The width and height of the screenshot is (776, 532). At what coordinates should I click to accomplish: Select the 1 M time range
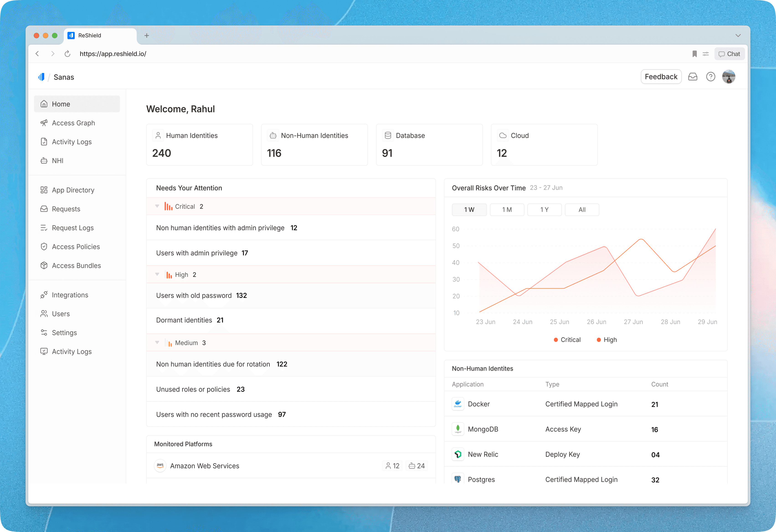pyautogui.click(x=506, y=210)
